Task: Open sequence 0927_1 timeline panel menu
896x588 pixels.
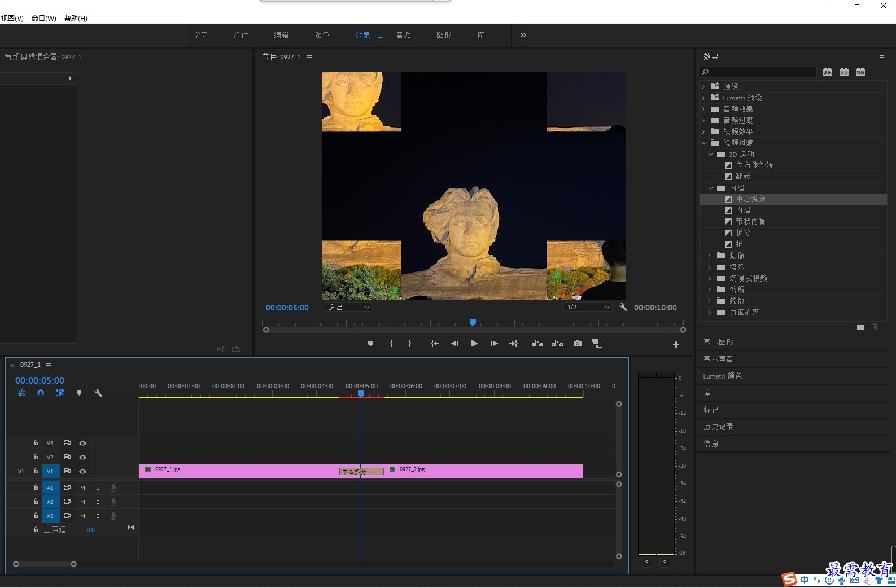Action: click(x=49, y=365)
